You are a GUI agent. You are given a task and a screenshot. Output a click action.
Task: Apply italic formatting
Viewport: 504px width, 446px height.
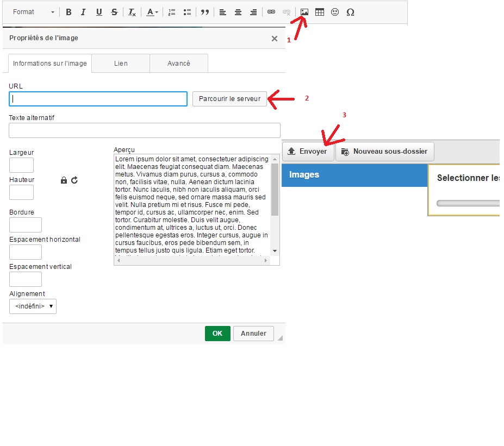(x=83, y=12)
